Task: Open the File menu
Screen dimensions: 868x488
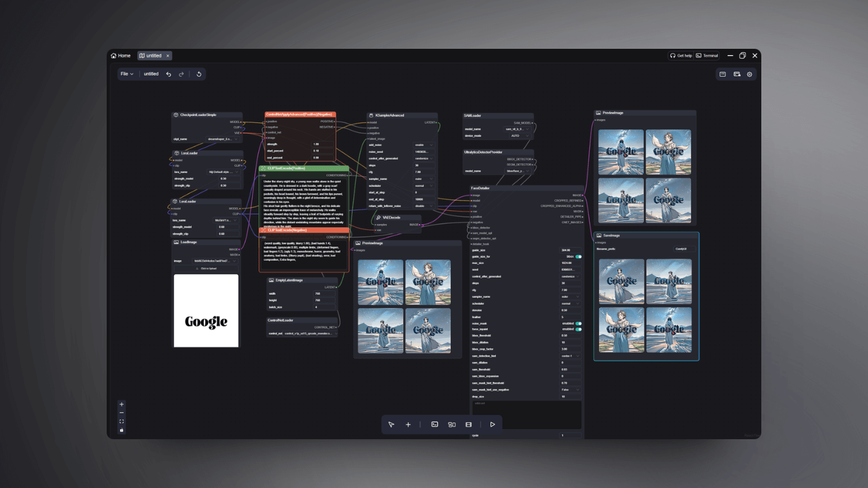Action: tap(127, 74)
